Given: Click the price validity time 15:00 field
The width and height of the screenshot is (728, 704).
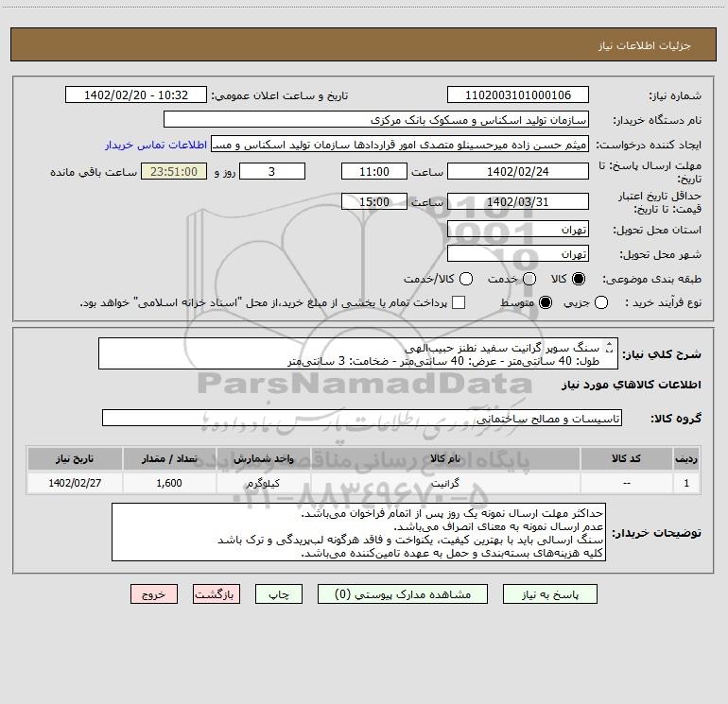Looking at the screenshot, I should click(374, 201).
